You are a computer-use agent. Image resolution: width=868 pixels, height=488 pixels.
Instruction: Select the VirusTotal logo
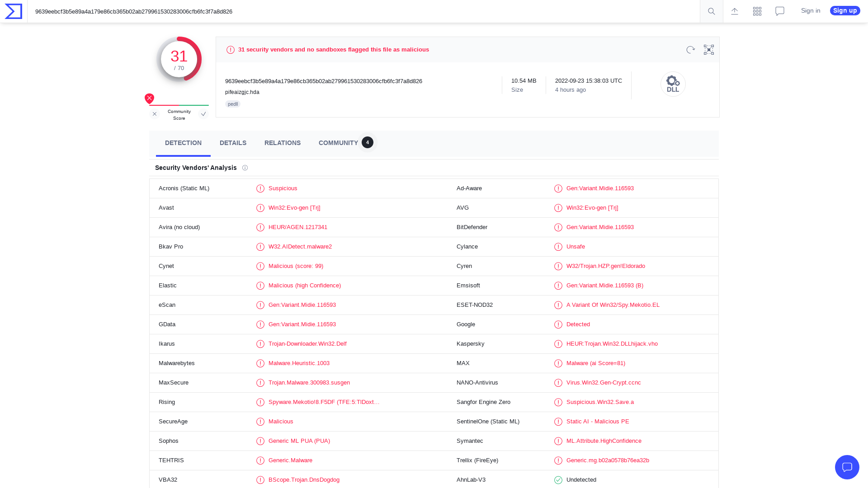[x=12, y=11]
